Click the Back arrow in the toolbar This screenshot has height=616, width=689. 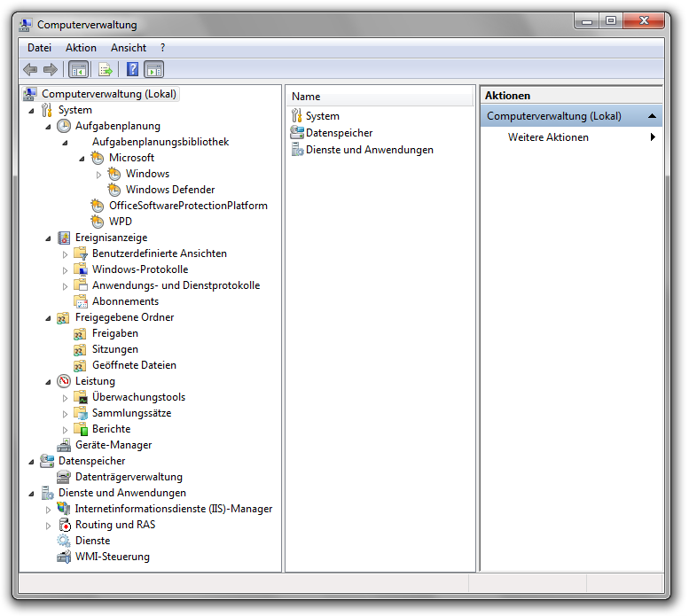pyautogui.click(x=30, y=69)
